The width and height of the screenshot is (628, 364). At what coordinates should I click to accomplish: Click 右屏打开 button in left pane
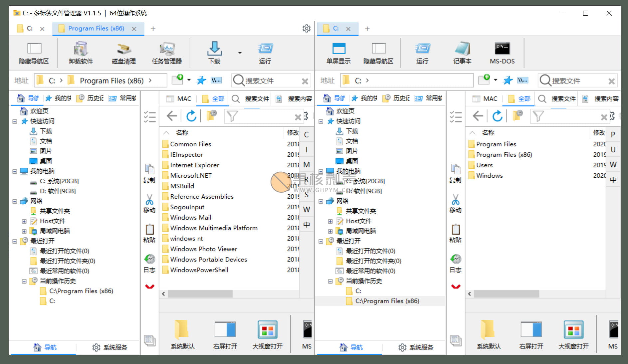(x=225, y=334)
